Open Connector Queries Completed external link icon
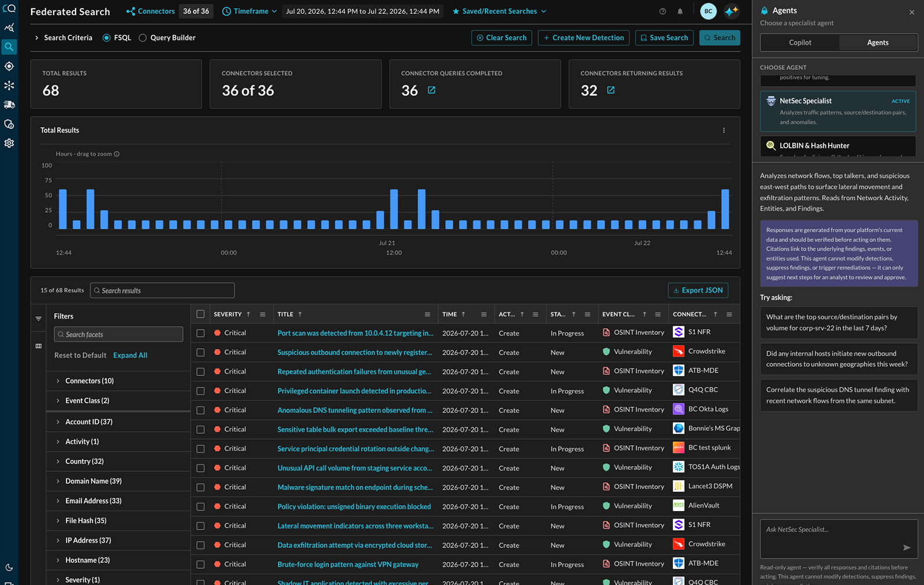This screenshot has height=585, width=924. (431, 90)
